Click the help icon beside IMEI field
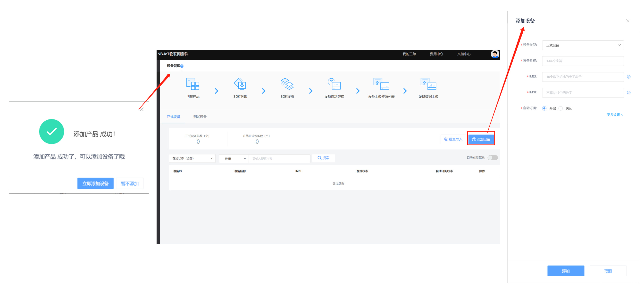 click(x=628, y=77)
